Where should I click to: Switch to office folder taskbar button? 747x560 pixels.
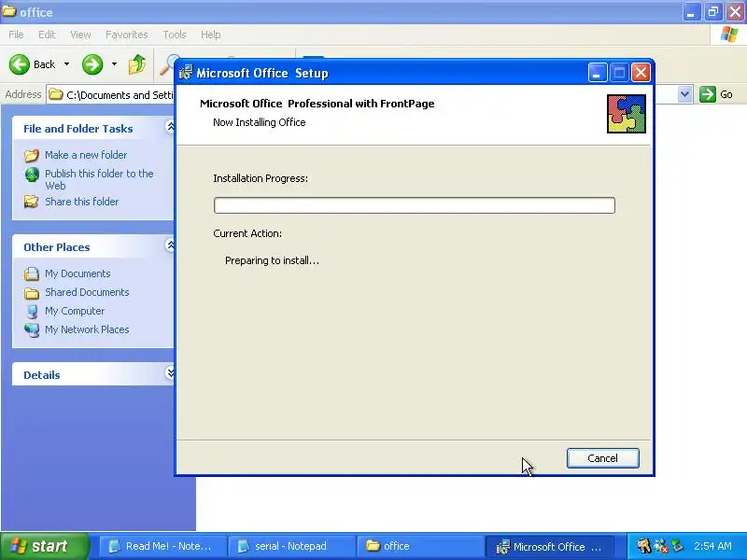[x=419, y=546]
